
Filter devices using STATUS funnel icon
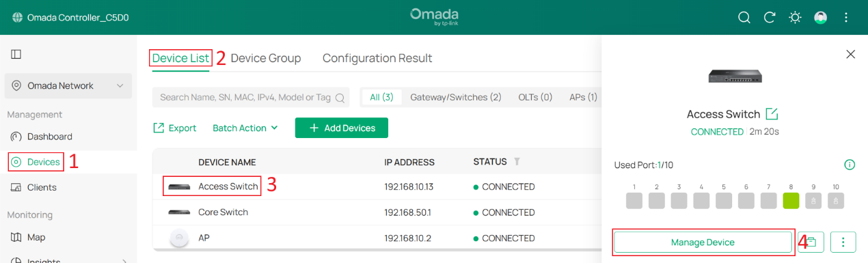coord(517,162)
